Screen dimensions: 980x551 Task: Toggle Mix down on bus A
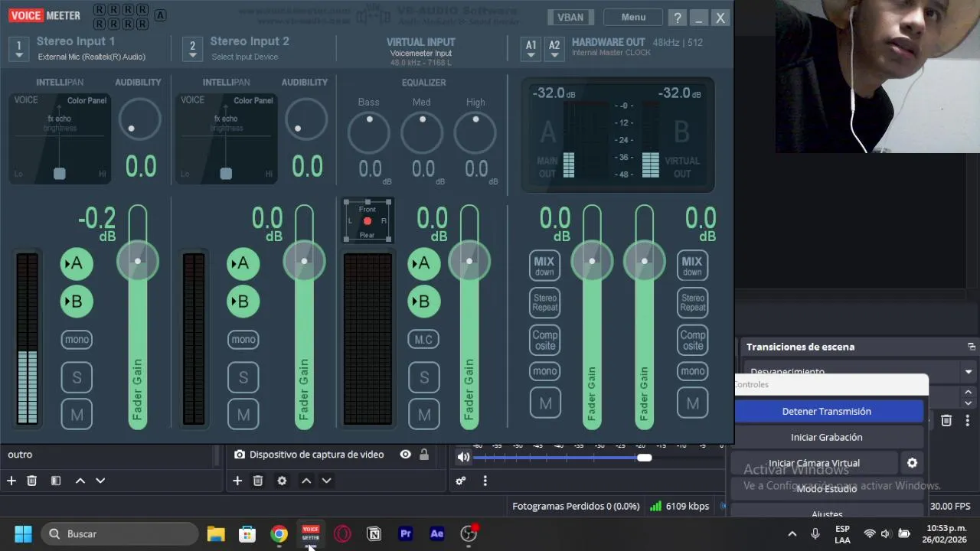coord(544,266)
